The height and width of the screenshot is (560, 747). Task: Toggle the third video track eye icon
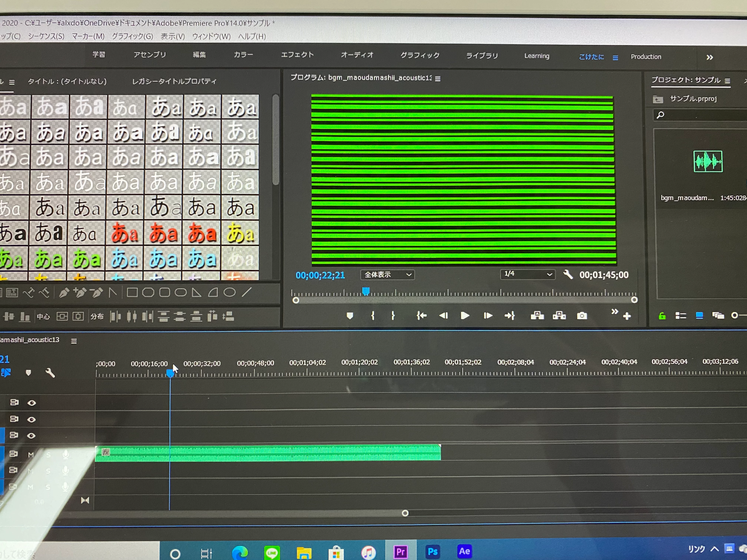[x=31, y=436]
